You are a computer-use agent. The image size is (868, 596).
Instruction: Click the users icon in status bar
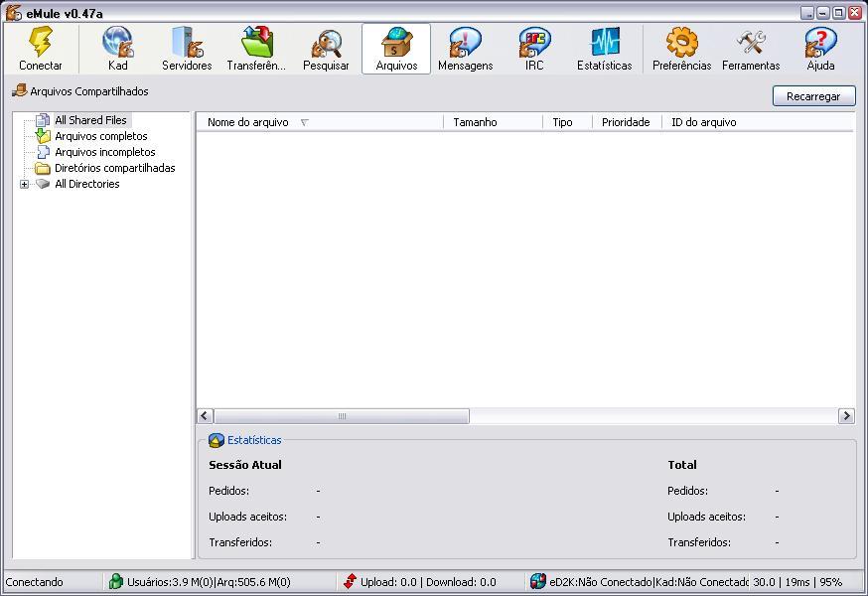[115, 581]
